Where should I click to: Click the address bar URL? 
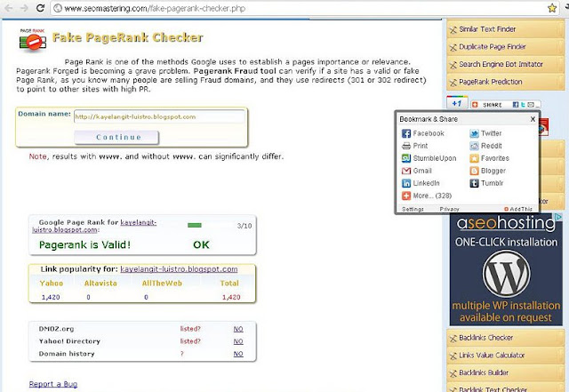pos(155,8)
